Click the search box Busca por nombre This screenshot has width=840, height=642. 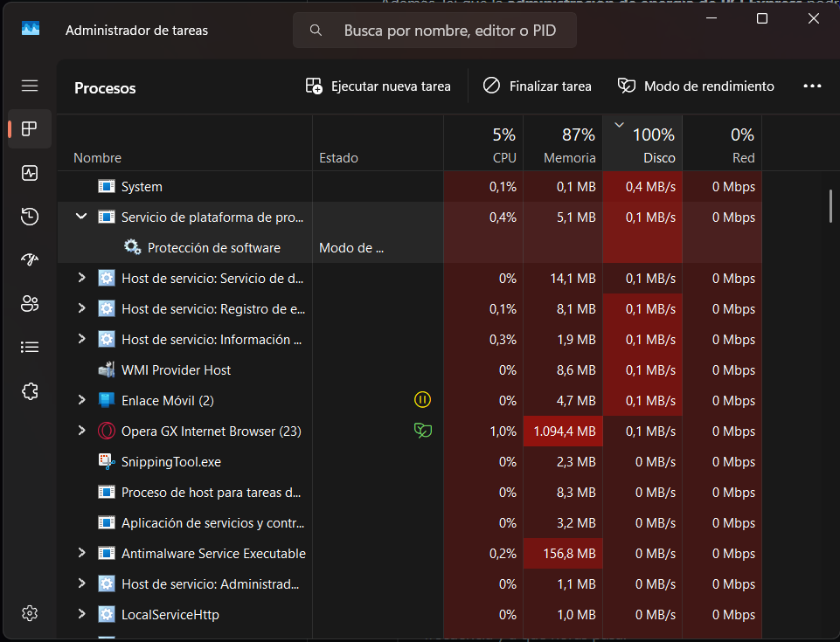(x=434, y=31)
